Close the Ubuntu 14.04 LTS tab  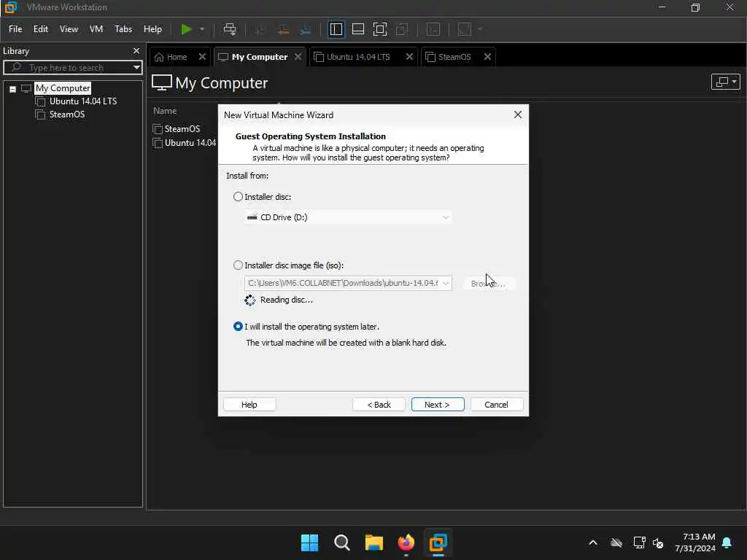(x=409, y=57)
